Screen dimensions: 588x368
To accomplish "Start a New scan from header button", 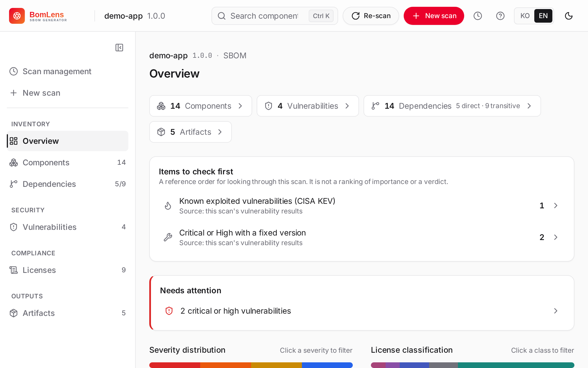I will [434, 16].
